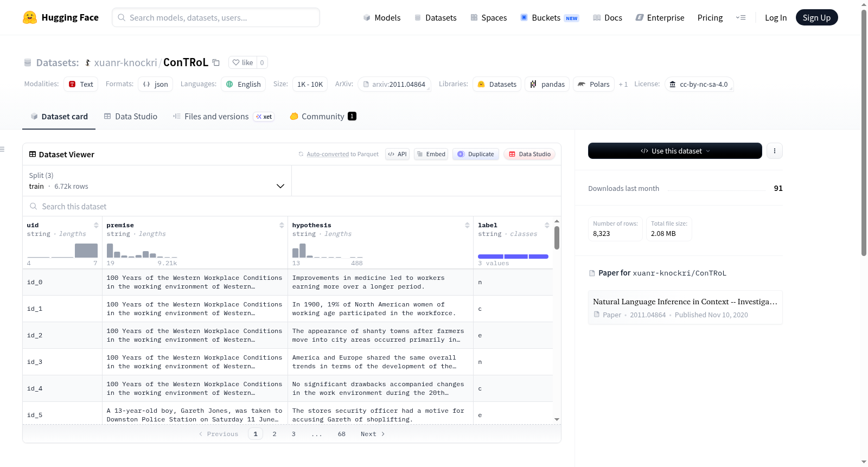Click the Sign Up button
Image resolution: width=868 pixels, height=467 pixels.
pyautogui.click(x=816, y=17)
